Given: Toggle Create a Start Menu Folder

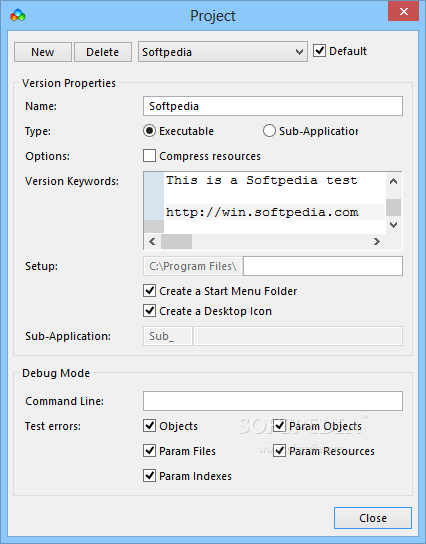Looking at the screenshot, I should [149, 291].
